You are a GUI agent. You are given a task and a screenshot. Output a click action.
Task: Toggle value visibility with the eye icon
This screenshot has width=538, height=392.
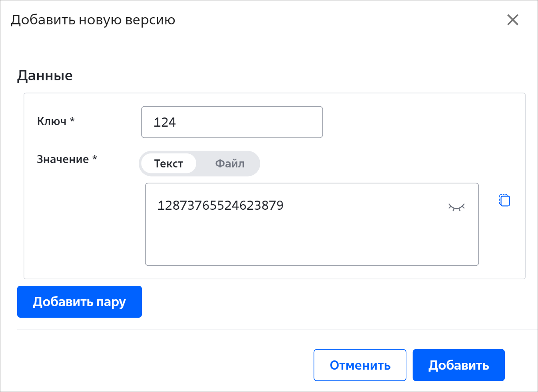click(x=456, y=207)
